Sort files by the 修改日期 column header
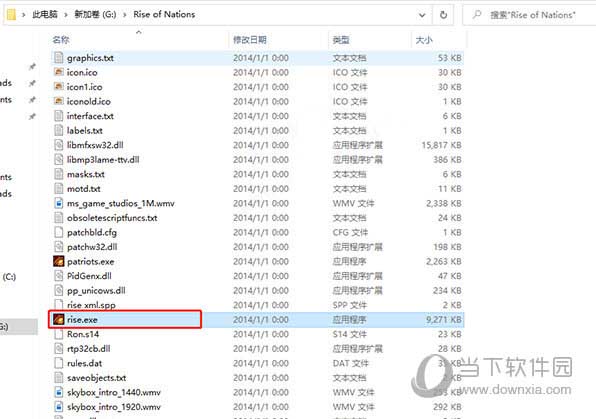The image size is (596, 419). click(x=249, y=40)
